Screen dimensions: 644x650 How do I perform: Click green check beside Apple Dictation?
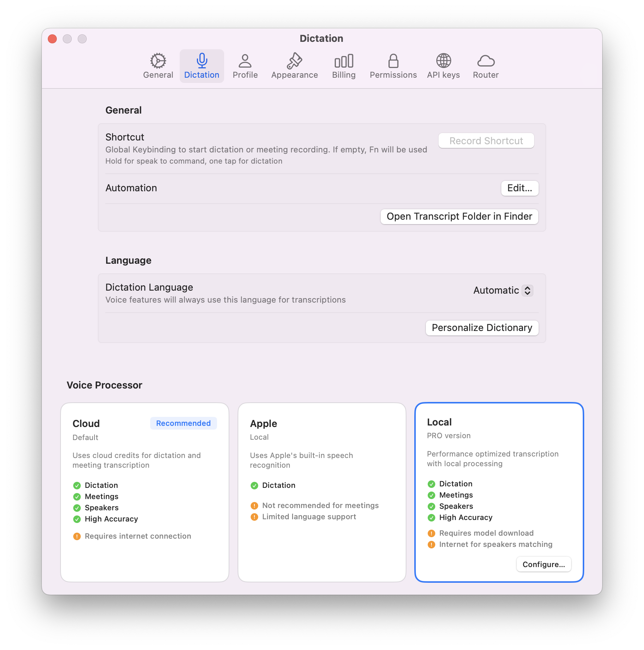[x=254, y=485]
